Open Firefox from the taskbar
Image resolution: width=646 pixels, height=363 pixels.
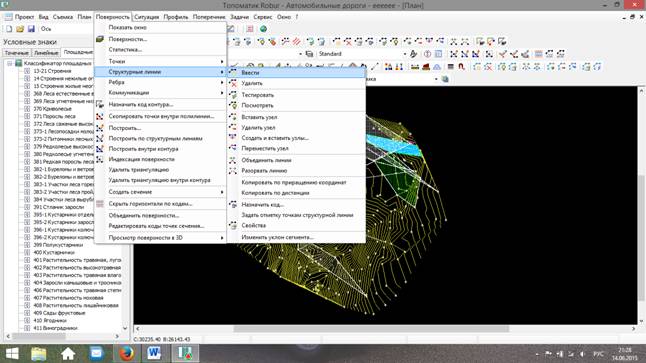coord(126,354)
